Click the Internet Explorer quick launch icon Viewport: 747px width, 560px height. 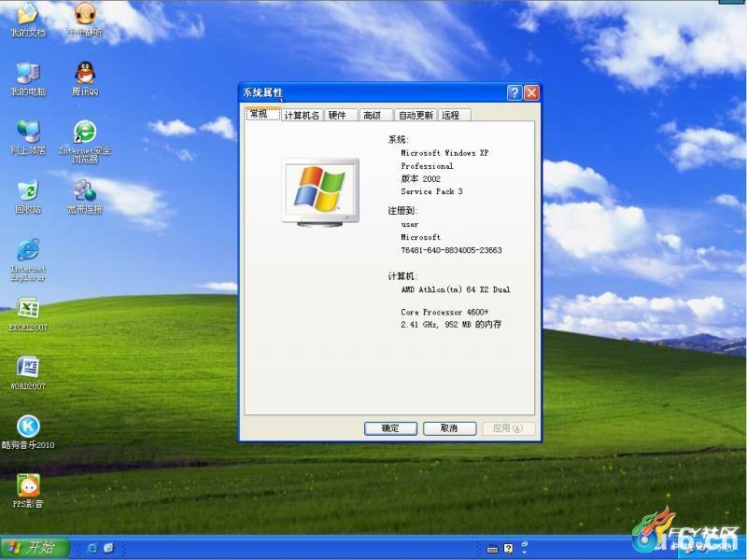click(92, 548)
